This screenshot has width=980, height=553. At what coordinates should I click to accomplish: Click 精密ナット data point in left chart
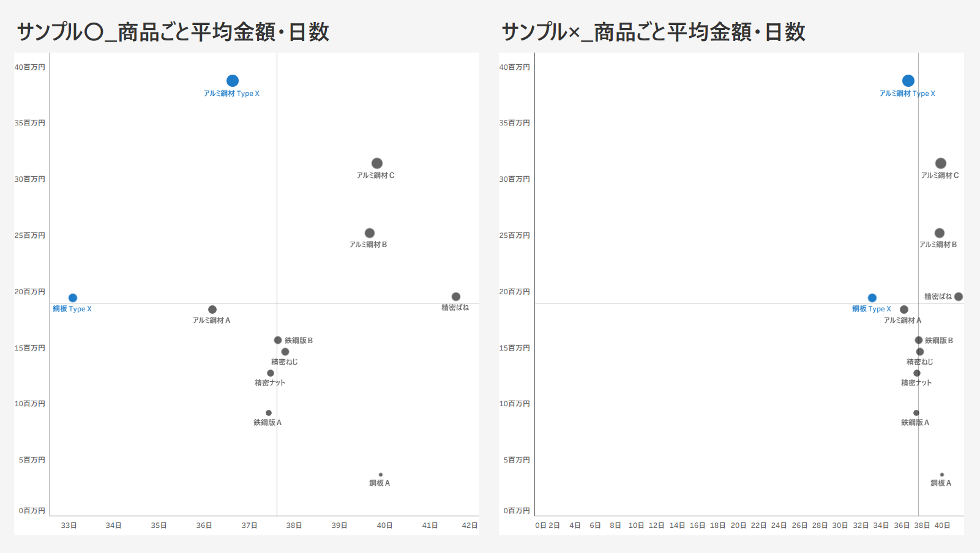pos(271,373)
